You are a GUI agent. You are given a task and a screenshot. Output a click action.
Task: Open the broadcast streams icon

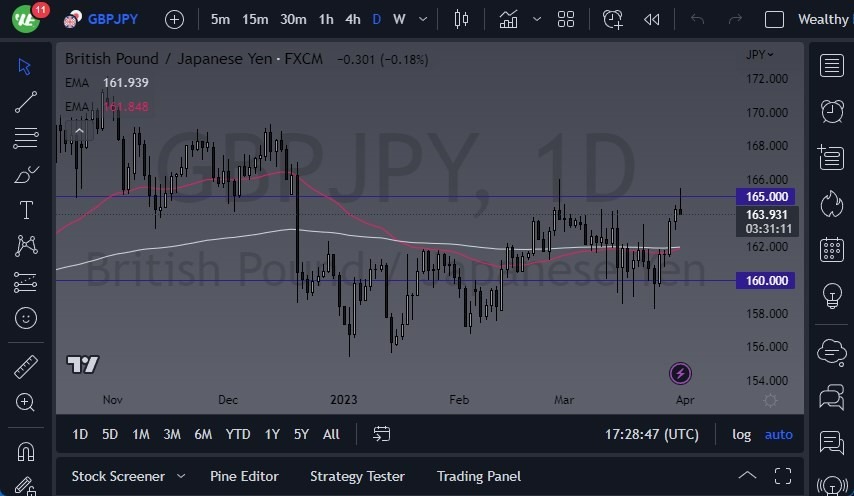click(832, 485)
